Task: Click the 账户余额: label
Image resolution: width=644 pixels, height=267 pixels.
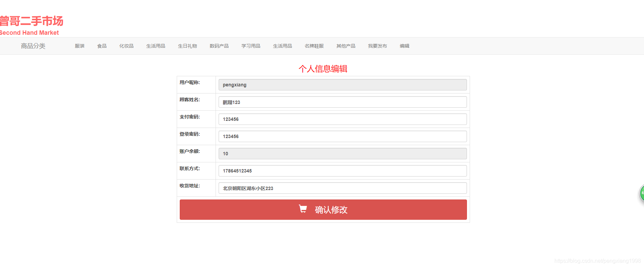Action: tap(190, 151)
